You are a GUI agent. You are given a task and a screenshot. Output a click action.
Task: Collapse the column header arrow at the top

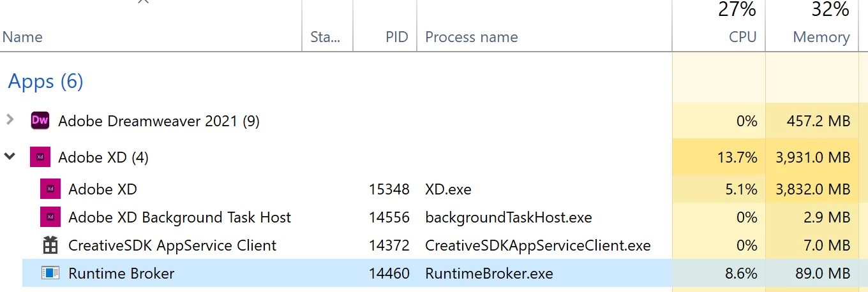point(144,2)
